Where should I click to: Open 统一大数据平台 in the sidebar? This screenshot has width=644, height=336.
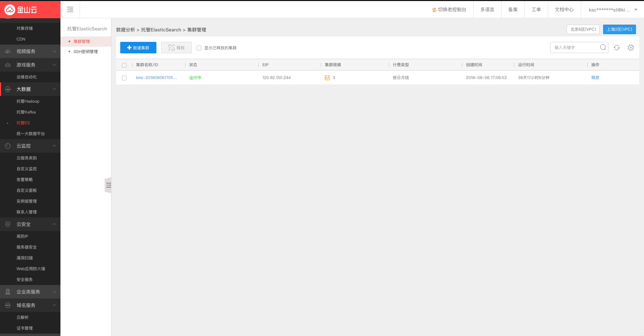(x=31, y=134)
